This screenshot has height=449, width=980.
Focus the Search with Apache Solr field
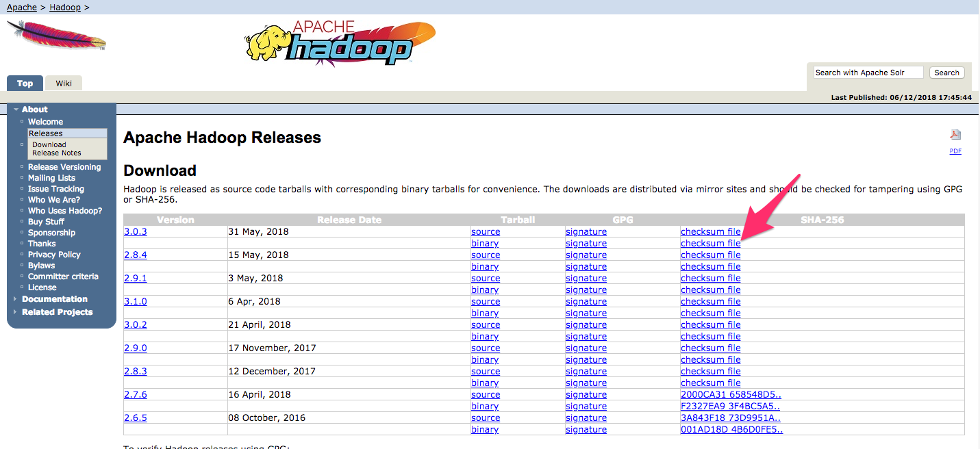pyautogui.click(x=868, y=73)
